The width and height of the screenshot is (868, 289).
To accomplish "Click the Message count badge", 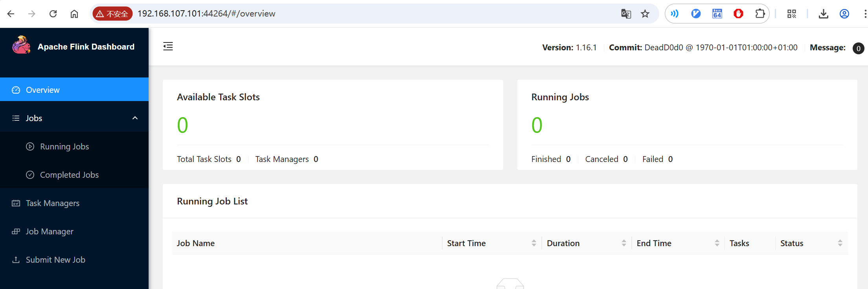I will pos(858,48).
